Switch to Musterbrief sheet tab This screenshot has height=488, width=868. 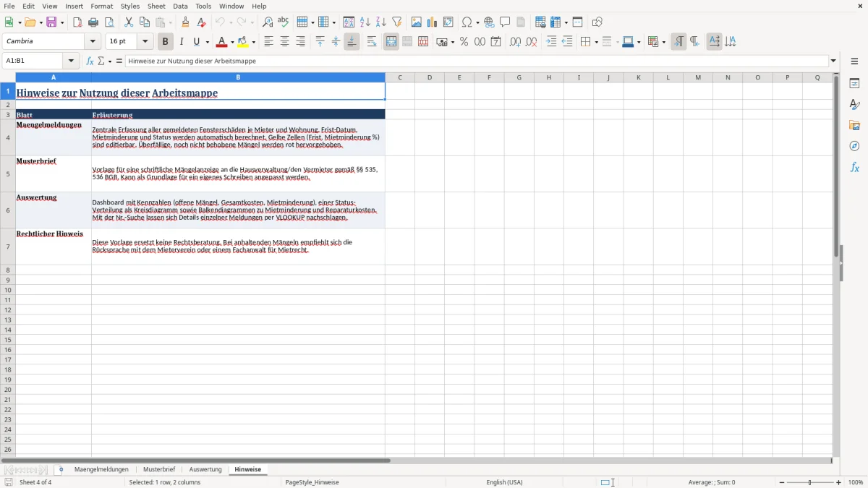(159, 470)
